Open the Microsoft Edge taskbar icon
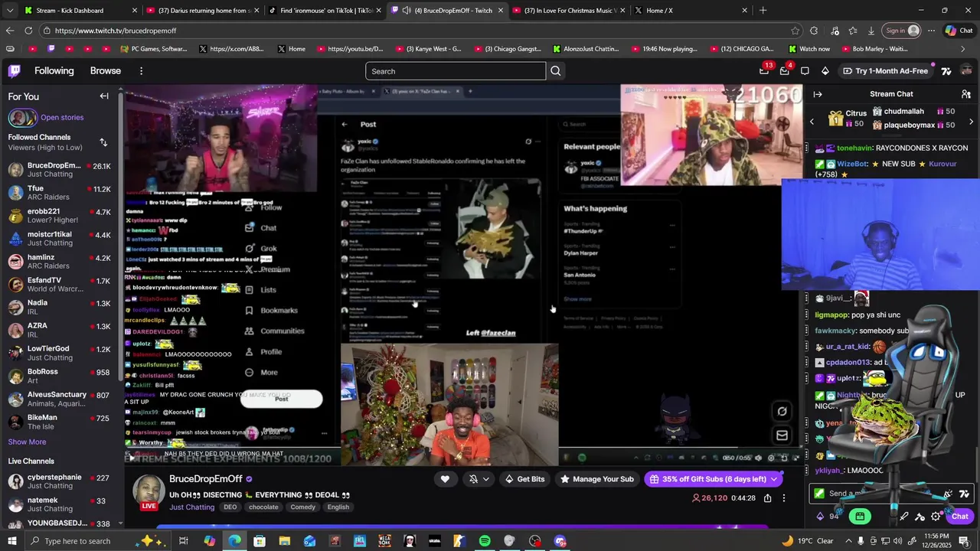 [x=234, y=541]
